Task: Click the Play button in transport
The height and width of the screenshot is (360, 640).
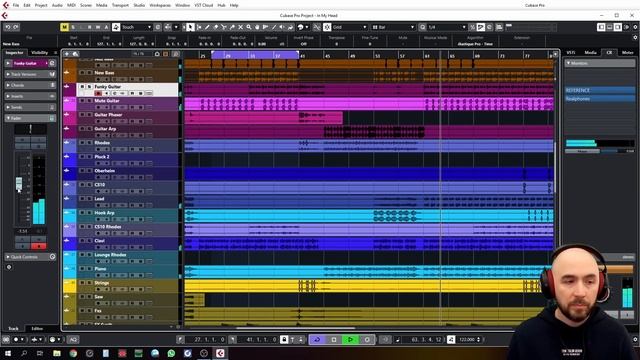Action: (350, 339)
